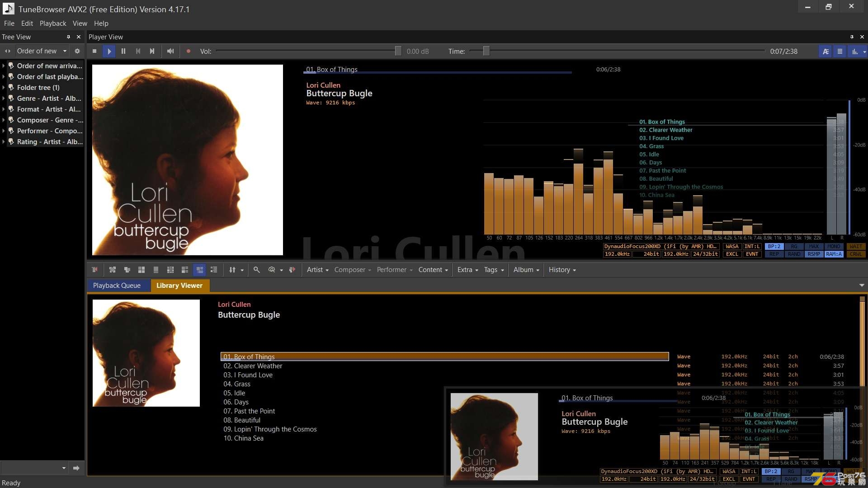Expand the Genre - Artist - Album node

4,99
